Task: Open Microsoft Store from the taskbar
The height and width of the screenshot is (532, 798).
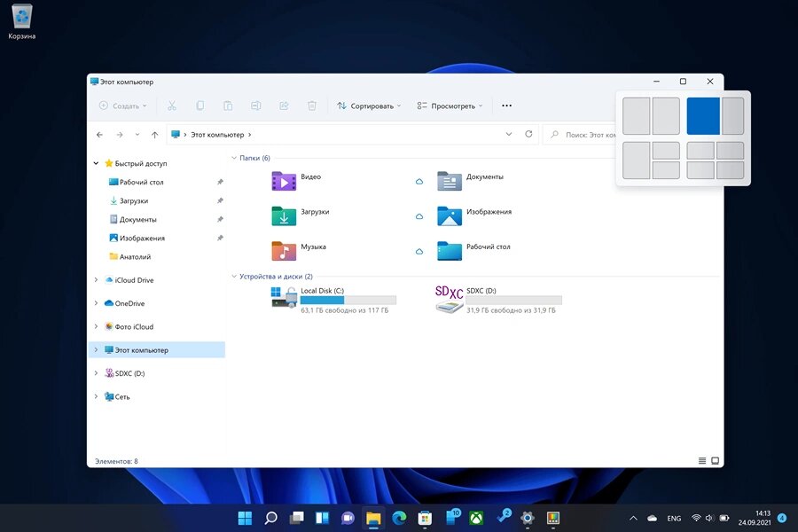Action: 424,517
